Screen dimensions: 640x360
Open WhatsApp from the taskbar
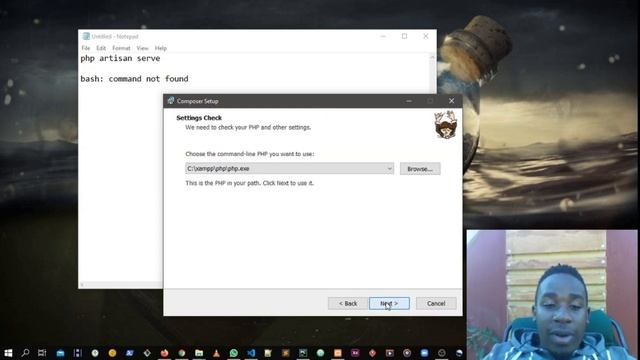234,353
